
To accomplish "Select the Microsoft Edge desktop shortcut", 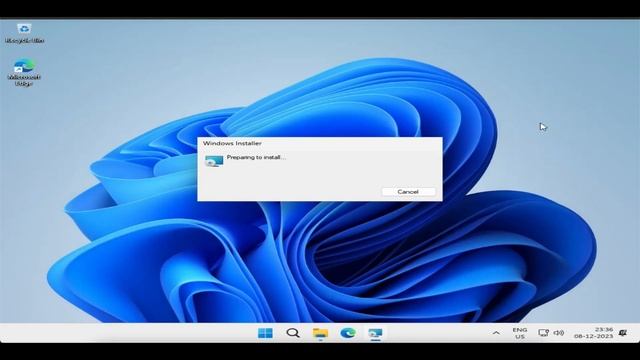I will (24, 73).
